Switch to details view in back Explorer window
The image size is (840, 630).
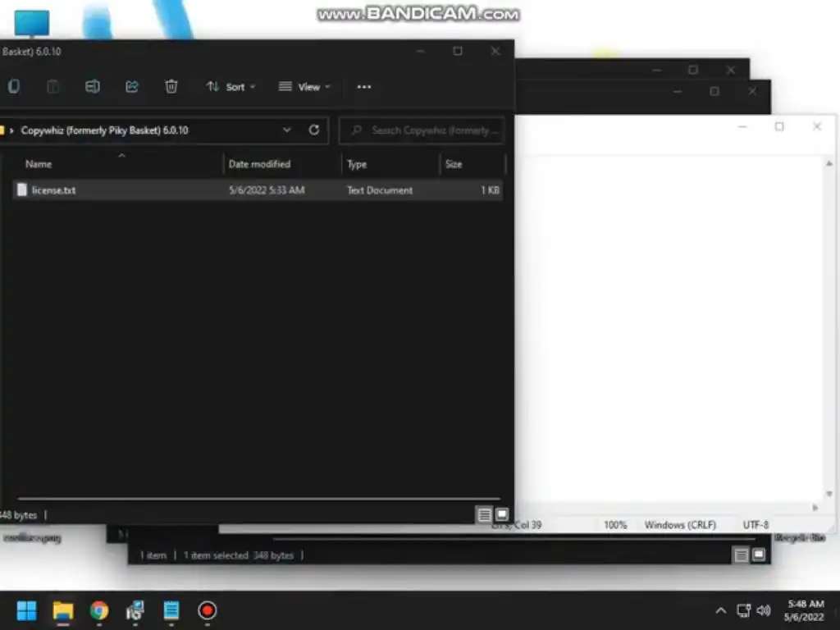741,555
